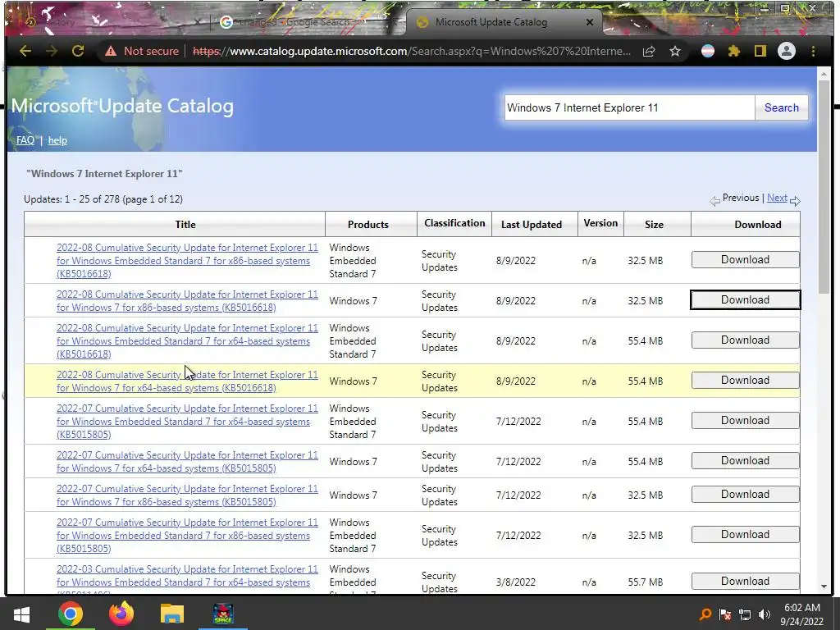
Task: Click the browser forward arrow
Action: [52, 51]
